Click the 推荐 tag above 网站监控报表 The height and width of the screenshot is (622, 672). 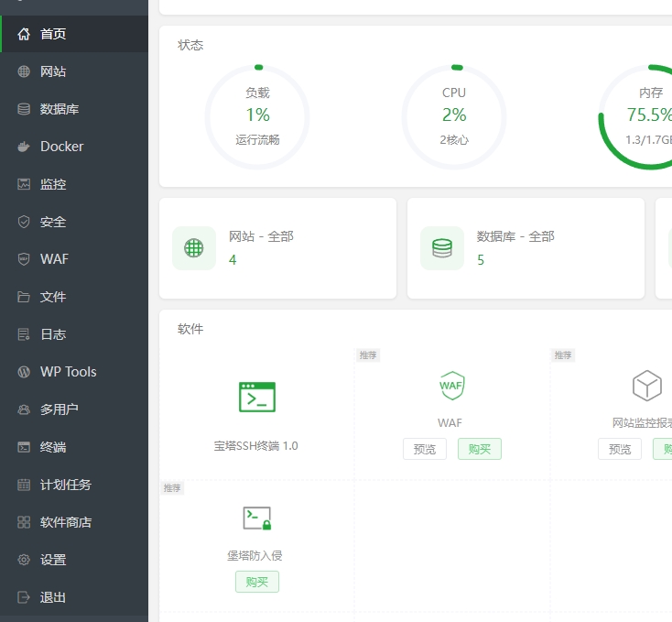(563, 355)
